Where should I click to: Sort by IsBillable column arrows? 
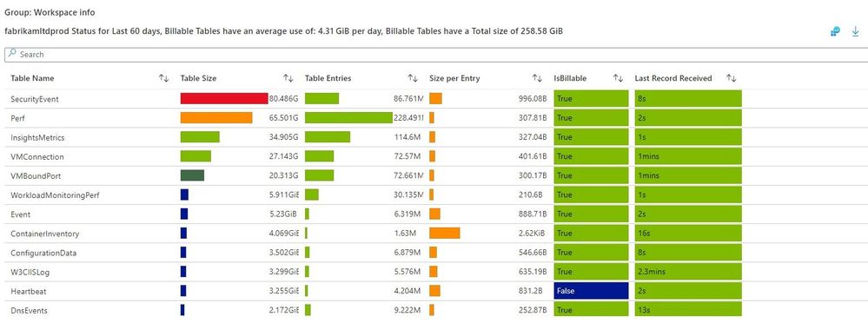[618, 78]
